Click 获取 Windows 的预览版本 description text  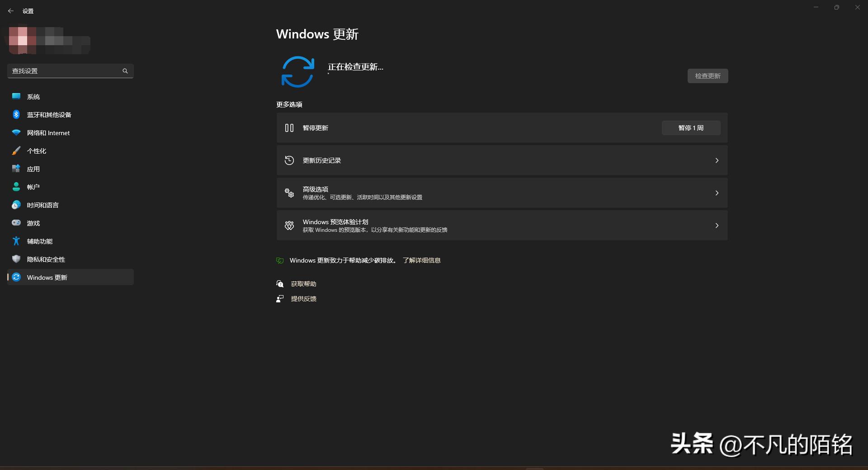(375, 230)
